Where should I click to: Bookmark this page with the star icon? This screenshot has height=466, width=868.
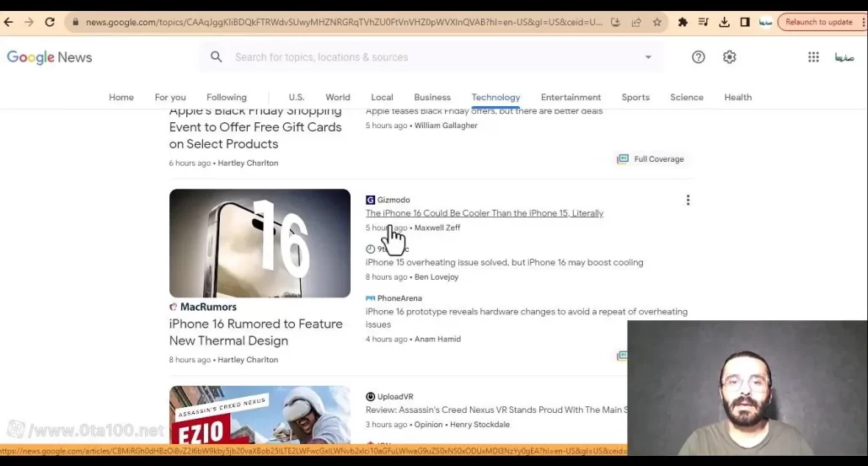click(x=656, y=22)
